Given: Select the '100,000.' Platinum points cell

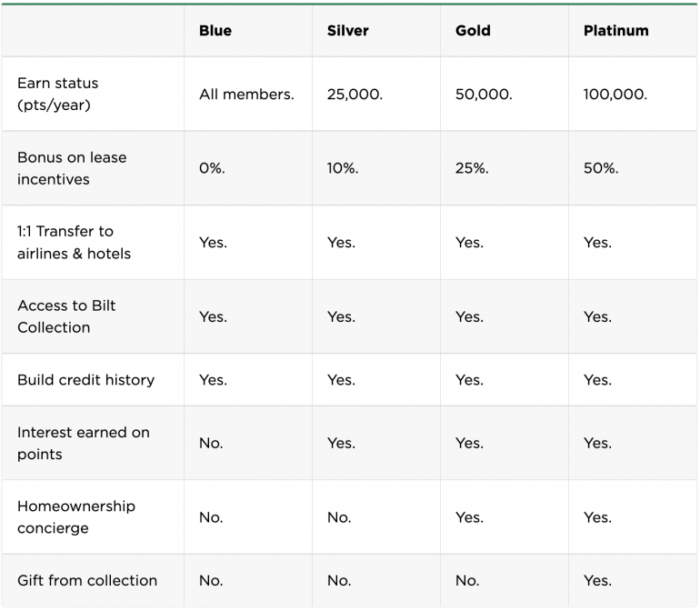Looking at the screenshot, I should click(x=615, y=95).
